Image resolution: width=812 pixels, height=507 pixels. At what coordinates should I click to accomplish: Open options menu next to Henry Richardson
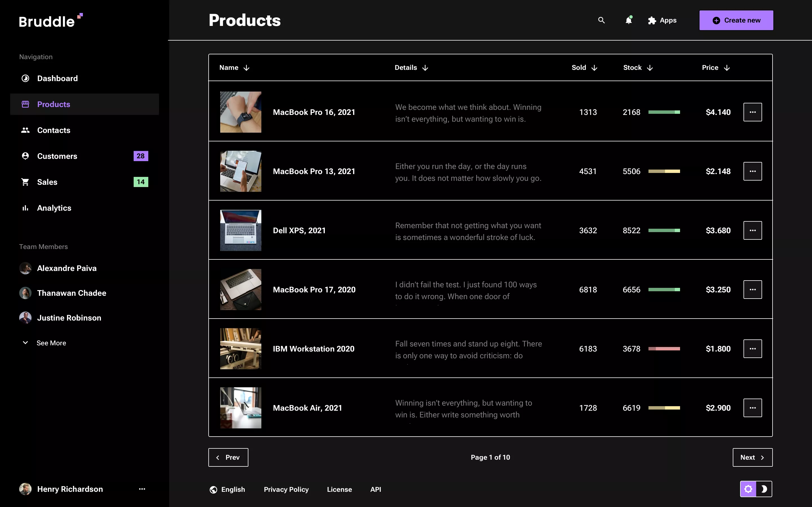click(142, 489)
